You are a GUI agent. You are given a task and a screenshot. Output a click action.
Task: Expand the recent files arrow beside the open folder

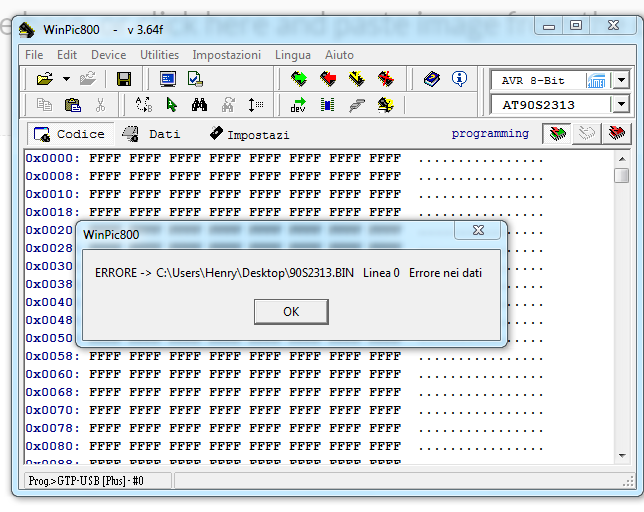66,79
